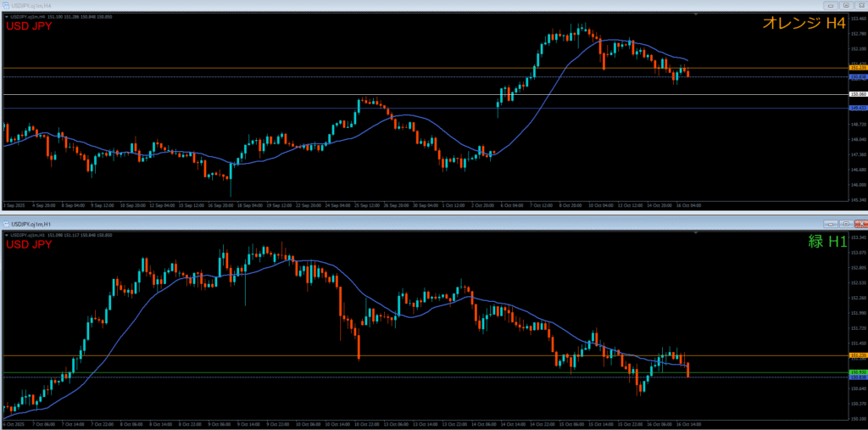This screenshot has height=430, width=868.
Task: Expand one-click trading arrow on H4 chart
Action: pyautogui.click(x=5, y=15)
